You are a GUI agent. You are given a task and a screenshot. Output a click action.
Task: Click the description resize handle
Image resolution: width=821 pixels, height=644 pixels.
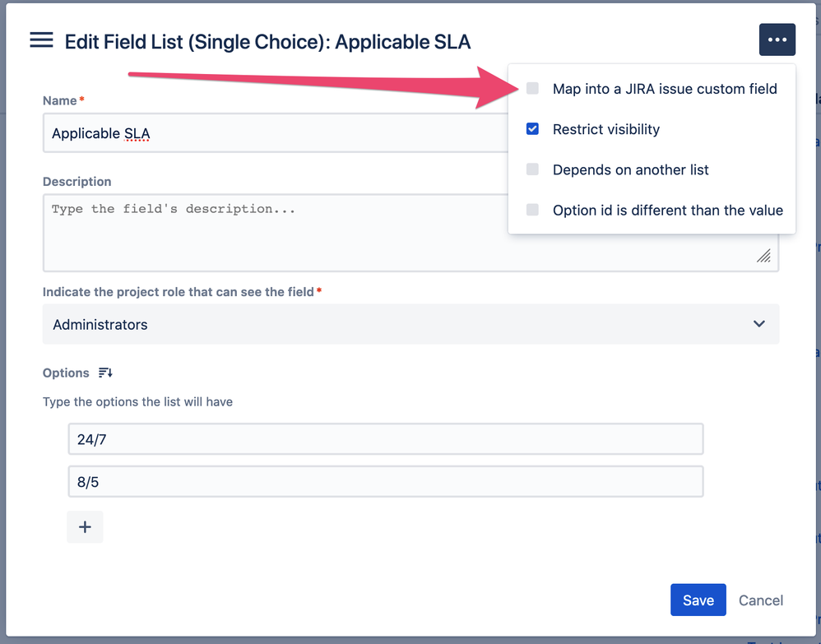pyautogui.click(x=763, y=256)
